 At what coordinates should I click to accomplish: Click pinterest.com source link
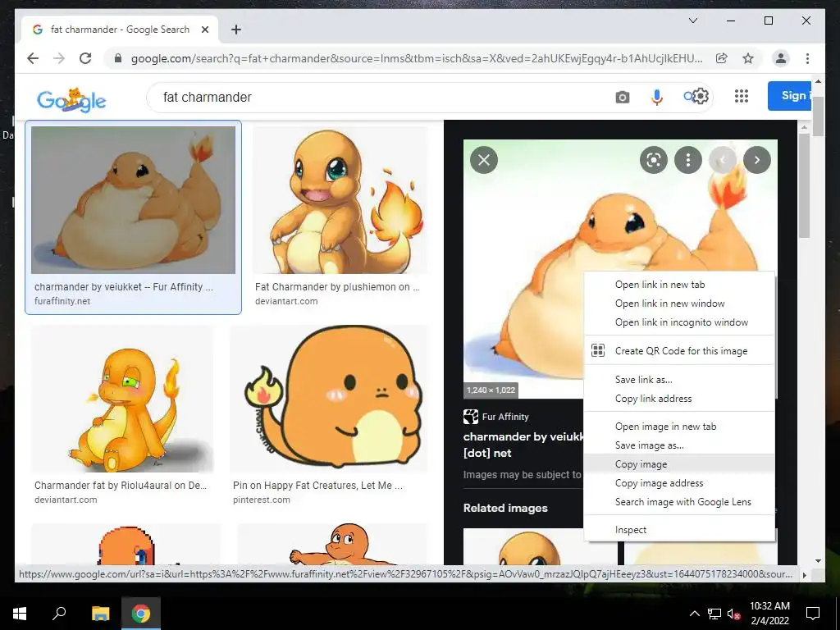tap(262, 500)
